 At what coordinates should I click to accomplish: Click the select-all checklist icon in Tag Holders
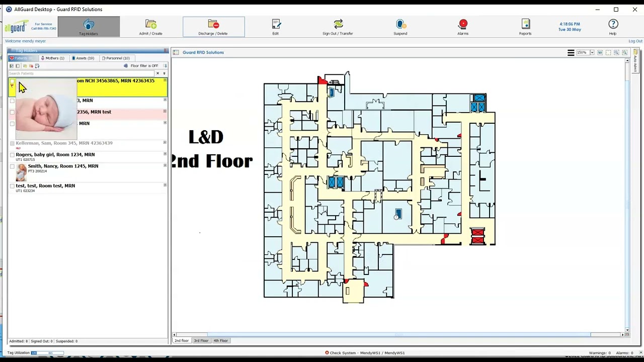(x=12, y=66)
